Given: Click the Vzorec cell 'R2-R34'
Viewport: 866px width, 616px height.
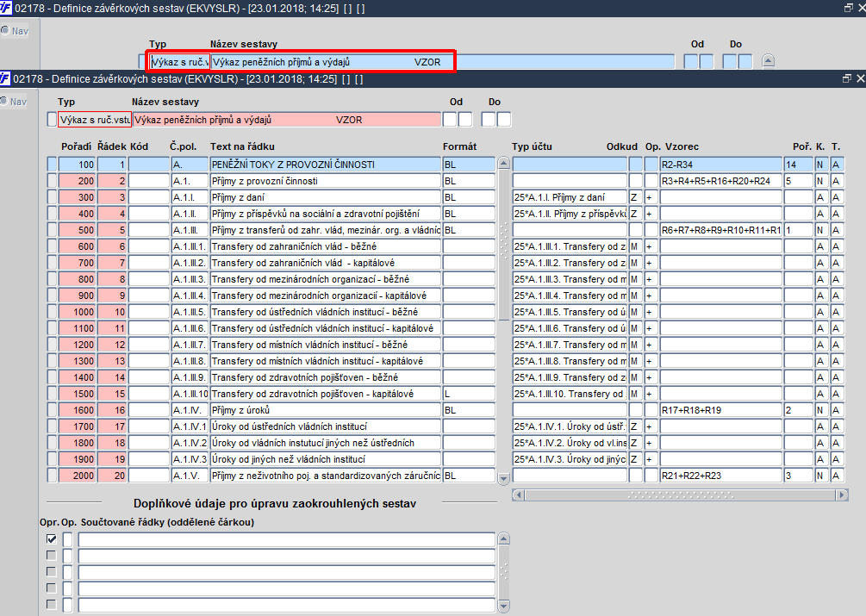Looking at the screenshot, I should pyautogui.click(x=720, y=165).
